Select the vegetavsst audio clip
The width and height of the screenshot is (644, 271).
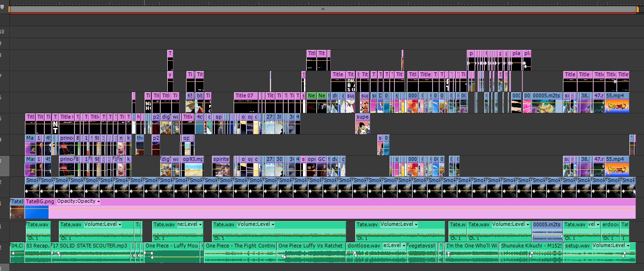423,253
